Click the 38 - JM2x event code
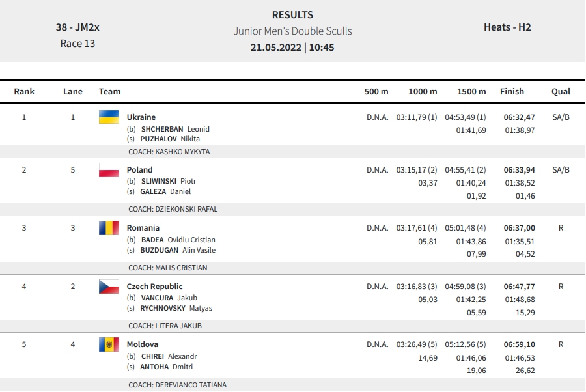Image resolution: width=586 pixels, height=392 pixels. [77, 27]
